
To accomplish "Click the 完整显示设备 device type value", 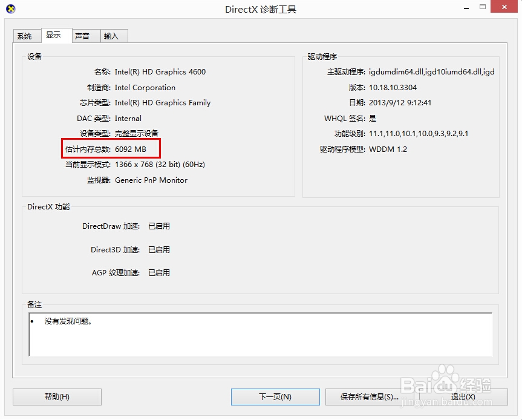I will (x=137, y=134).
